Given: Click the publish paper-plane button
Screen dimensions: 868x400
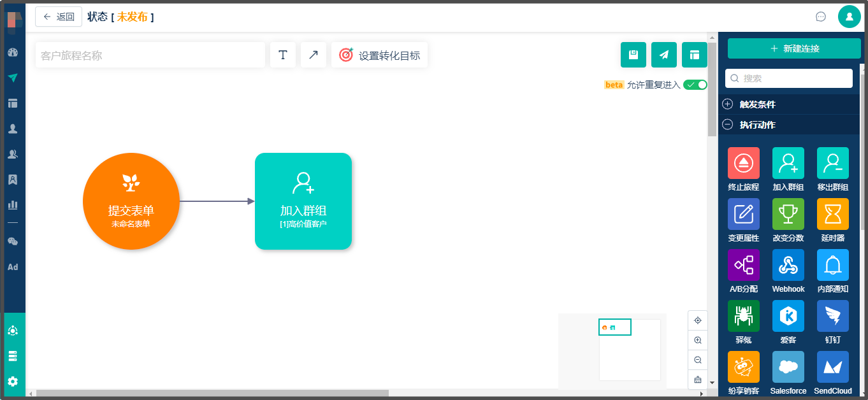Looking at the screenshot, I should tap(664, 55).
